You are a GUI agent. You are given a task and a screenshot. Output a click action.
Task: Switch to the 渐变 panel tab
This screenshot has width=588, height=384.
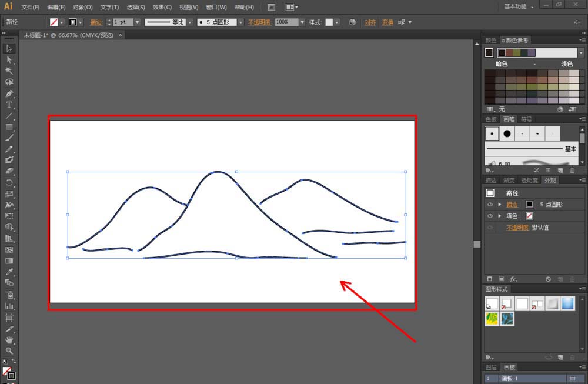[x=509, y=181]
